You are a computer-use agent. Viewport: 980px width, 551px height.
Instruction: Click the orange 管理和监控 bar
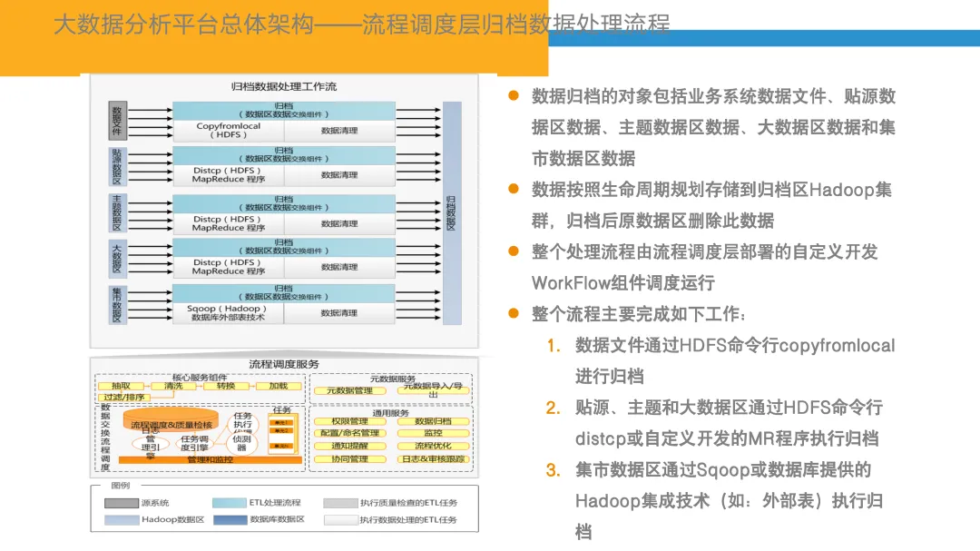pyautogui.click(x=210, y=459)
